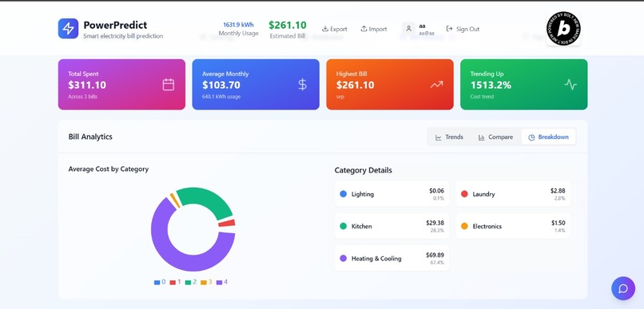
Task: Toggle legend item 1 in the donut chart
Action: pos(175,283)
